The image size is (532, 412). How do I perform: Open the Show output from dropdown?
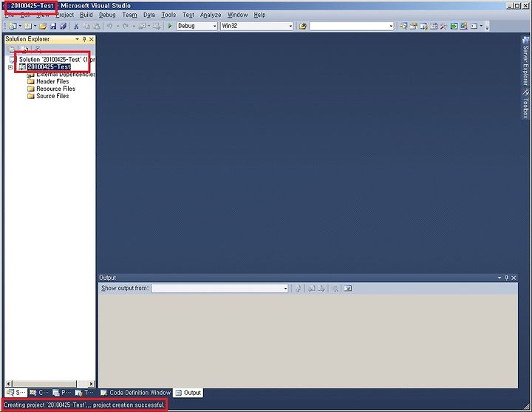point(285,289)
